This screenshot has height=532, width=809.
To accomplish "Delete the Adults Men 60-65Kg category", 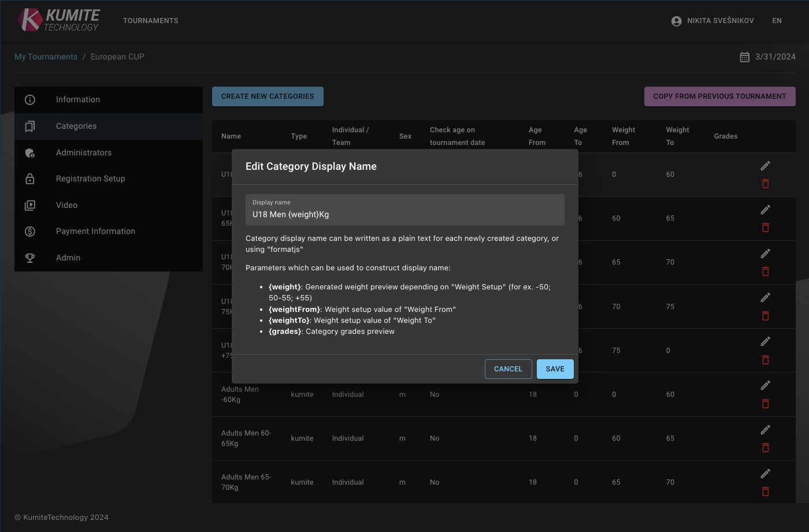I will [765, 448].
